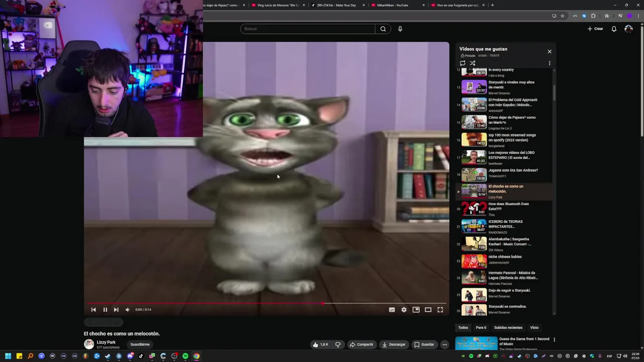Enter fullscreen mode in the player
The width and height of the screenshot is (644, 362).
click(440, 310)
